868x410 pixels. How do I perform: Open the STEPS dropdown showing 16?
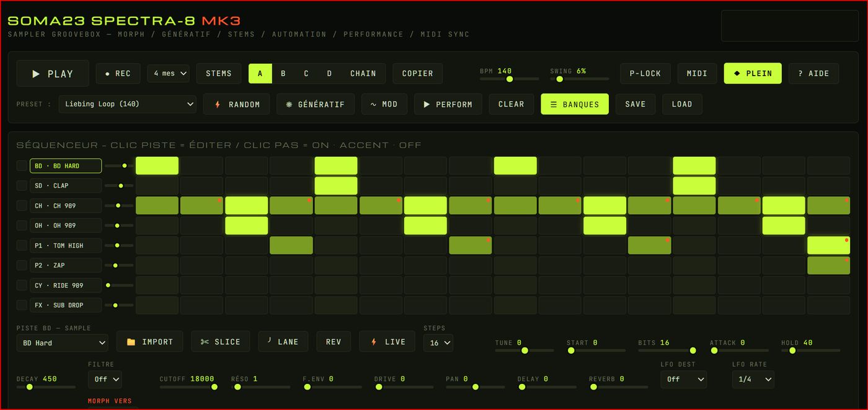click(x=438, y=342)
